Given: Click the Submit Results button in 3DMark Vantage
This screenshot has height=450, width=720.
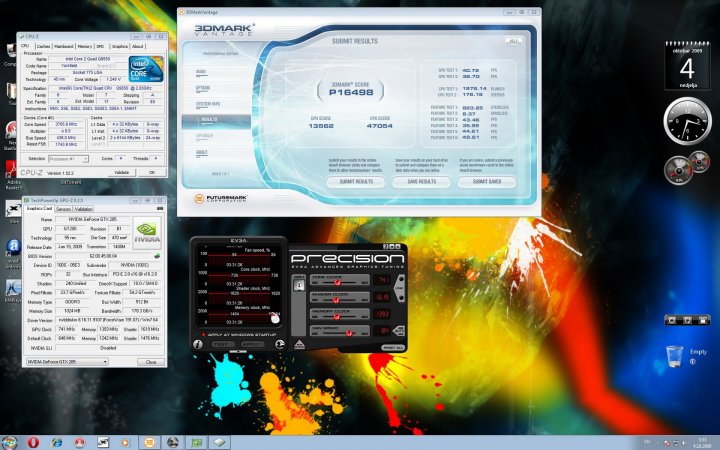Looking at the screenshot, I should click(356, 182).
